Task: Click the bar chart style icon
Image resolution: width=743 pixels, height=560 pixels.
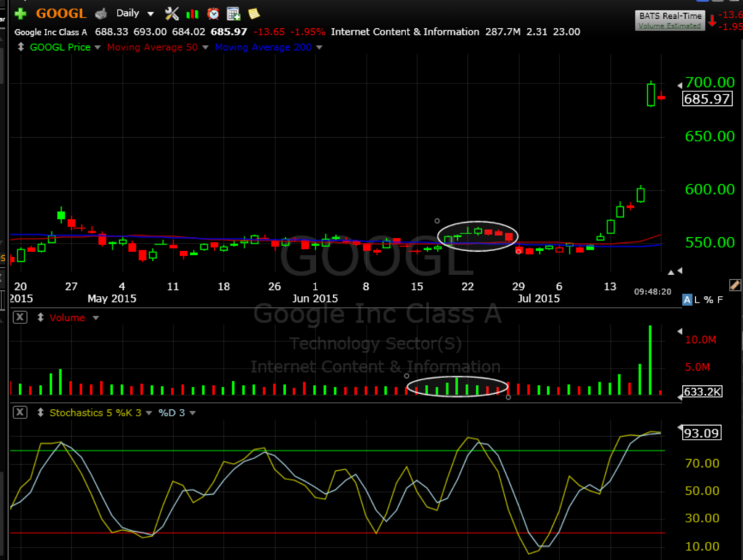Action: (x=192, y=14)
